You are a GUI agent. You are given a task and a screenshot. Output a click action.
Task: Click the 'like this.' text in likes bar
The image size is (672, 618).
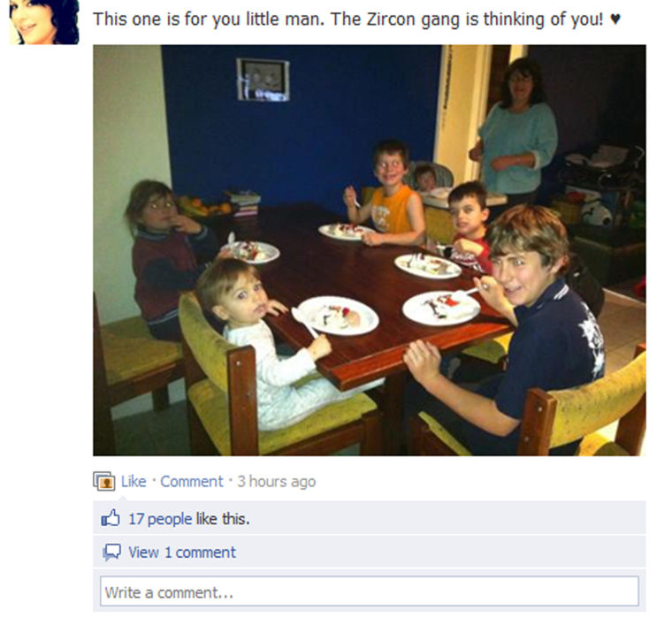click(x=223, y=519)
